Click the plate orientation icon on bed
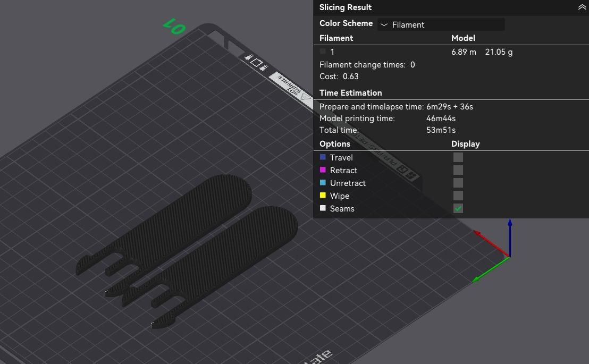 [256, 62]
